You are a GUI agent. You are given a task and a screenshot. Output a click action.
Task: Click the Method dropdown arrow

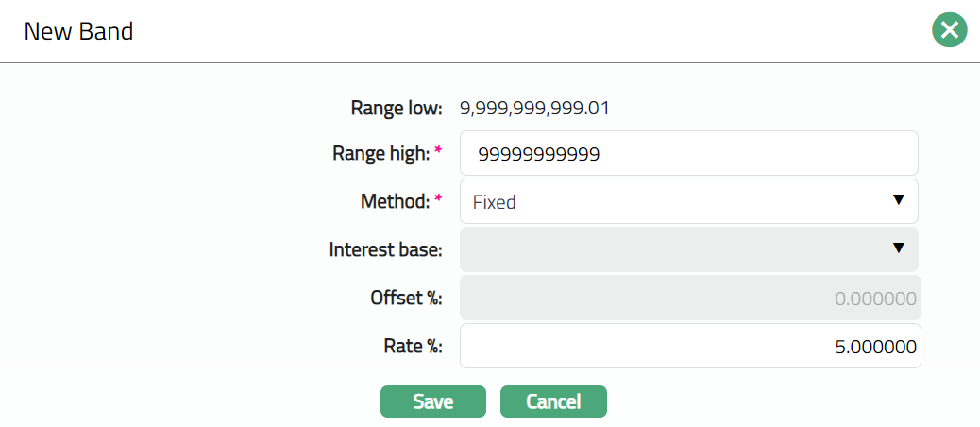point(898,200)
